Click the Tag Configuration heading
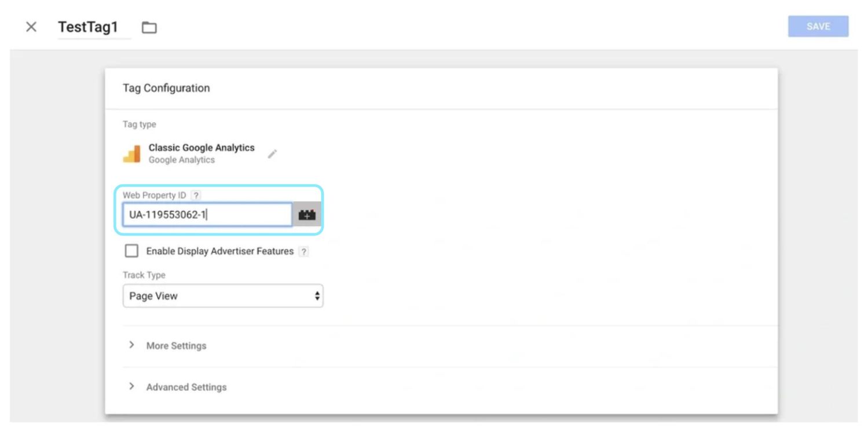 (x=166, y=88)
